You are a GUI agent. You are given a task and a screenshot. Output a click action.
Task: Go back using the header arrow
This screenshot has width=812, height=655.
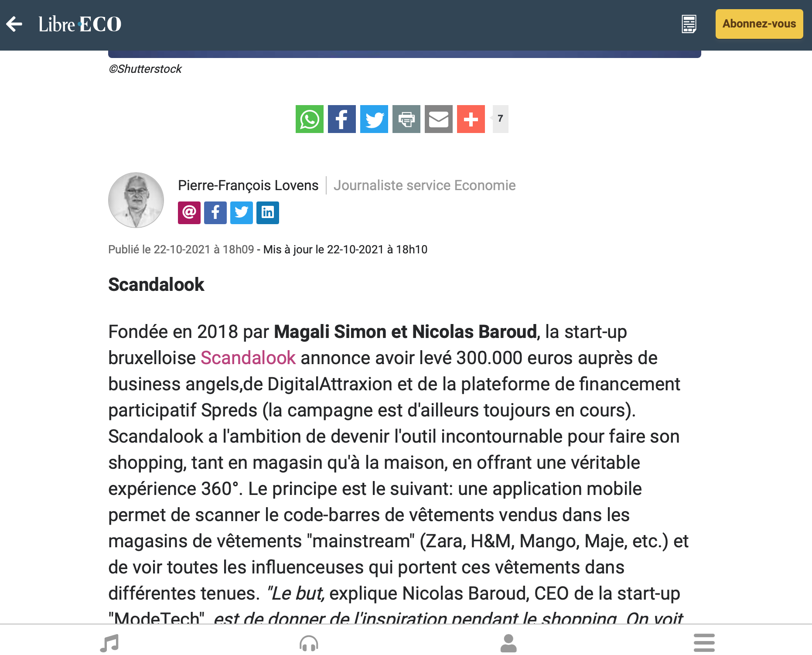[14, 24]
